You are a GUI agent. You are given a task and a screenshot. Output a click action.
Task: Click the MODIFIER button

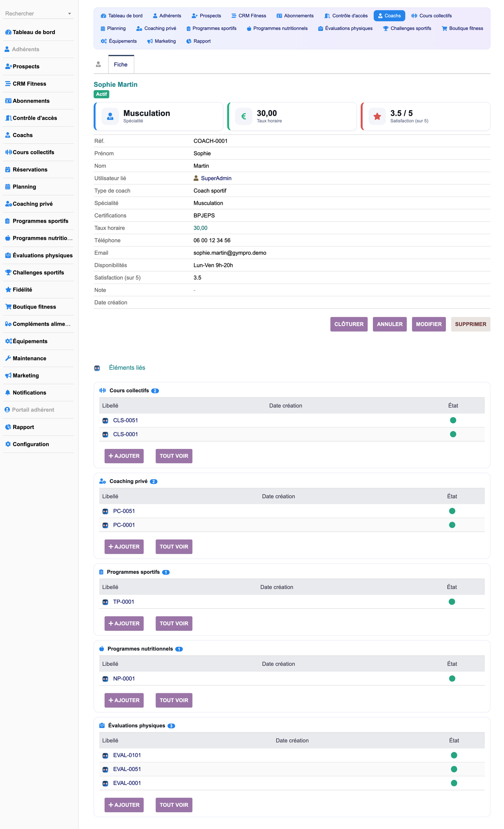coord(429,324)
